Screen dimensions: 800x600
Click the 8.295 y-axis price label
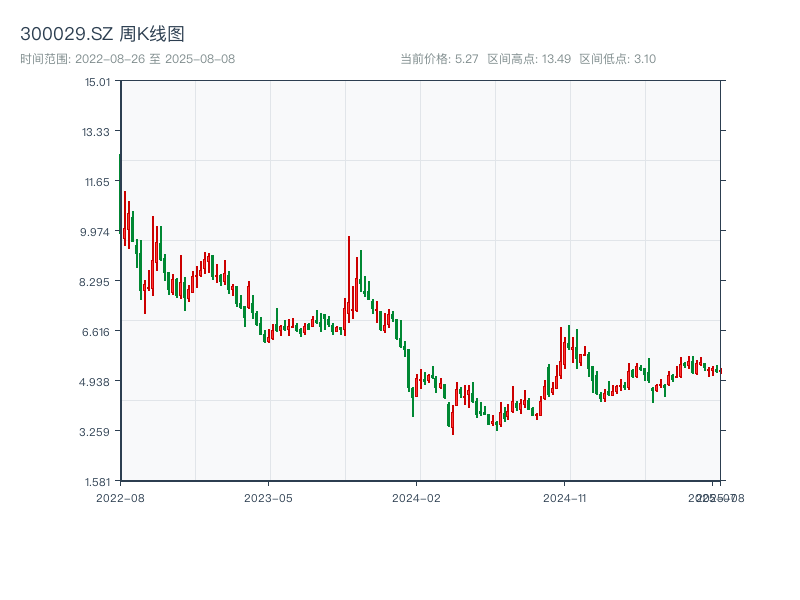[98, 282]
